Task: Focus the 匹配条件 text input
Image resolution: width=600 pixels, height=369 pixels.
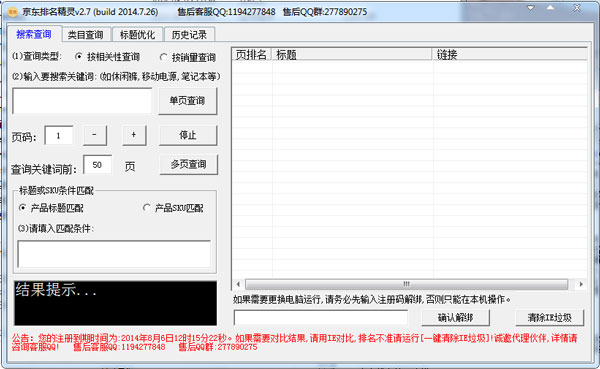Action: tap(114, 254)
